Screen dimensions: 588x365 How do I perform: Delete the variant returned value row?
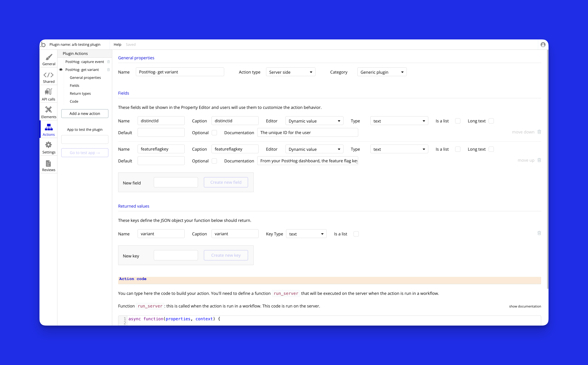pyautogui.click(x=539, y=233)
